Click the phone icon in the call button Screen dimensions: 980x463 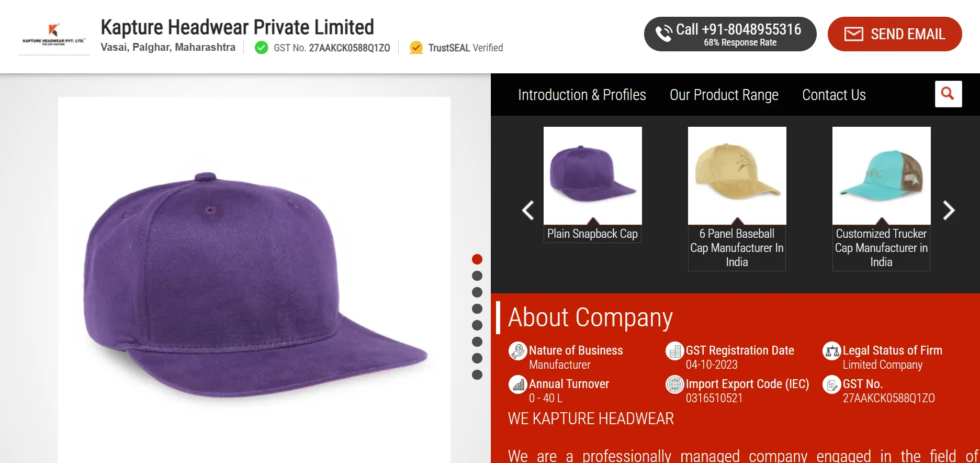point(663,32)
